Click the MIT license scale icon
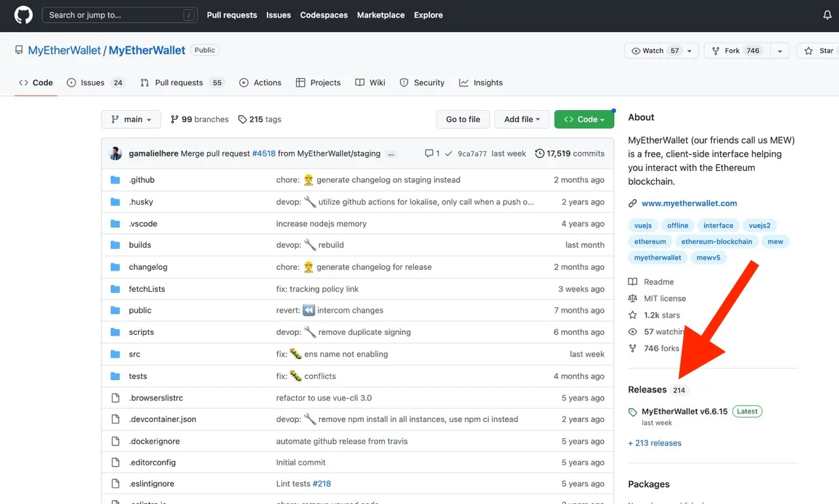The height and width of the screenshot is (504, 839). pyautogui.click(x=633, y=298)
